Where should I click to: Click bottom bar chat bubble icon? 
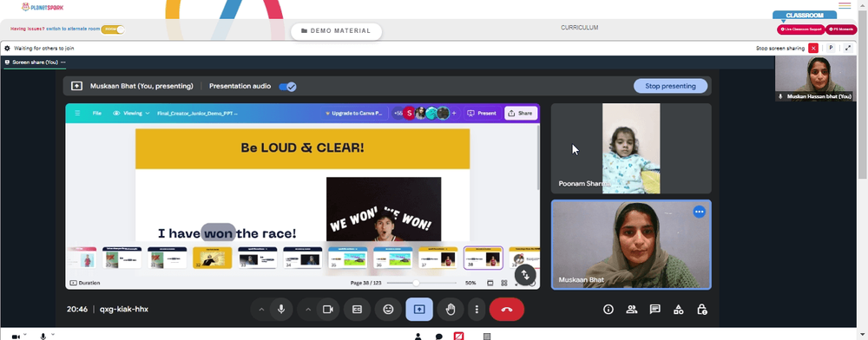[438, 337]
